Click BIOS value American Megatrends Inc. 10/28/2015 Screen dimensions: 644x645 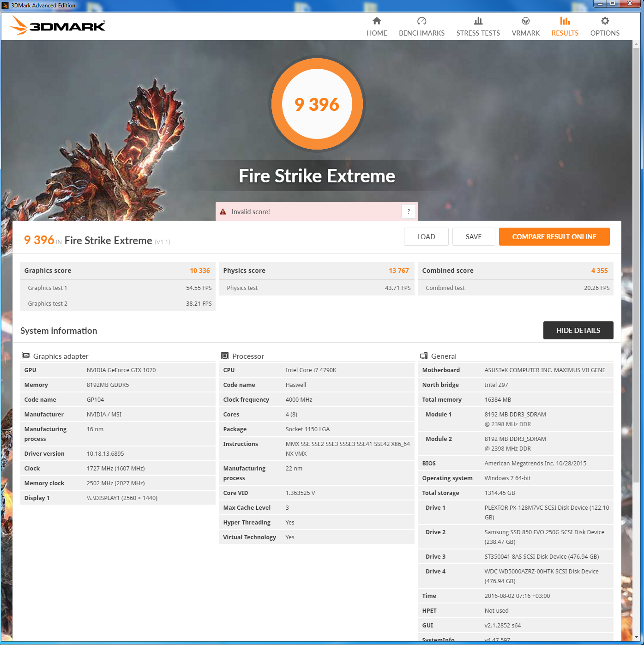tap(536, 463)
